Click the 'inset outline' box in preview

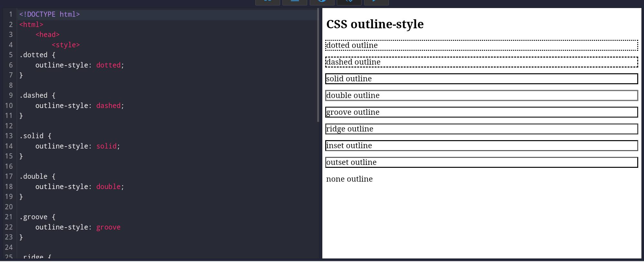(482, 146)
